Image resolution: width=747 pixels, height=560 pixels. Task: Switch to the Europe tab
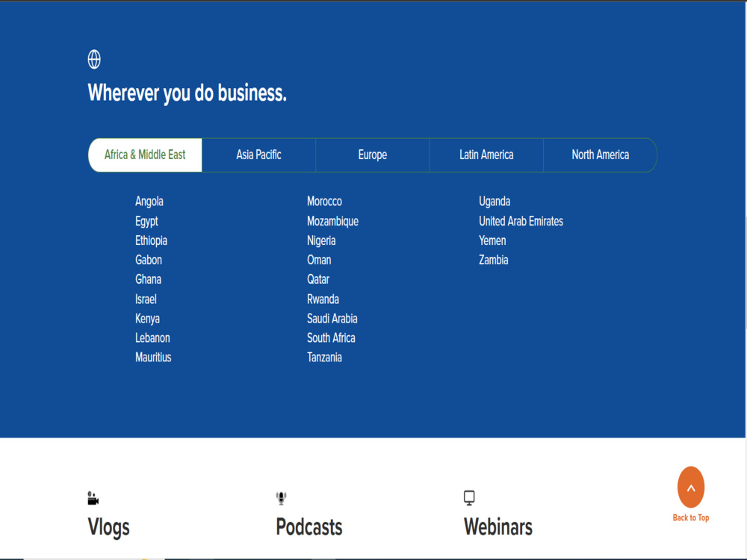[373, 155]
